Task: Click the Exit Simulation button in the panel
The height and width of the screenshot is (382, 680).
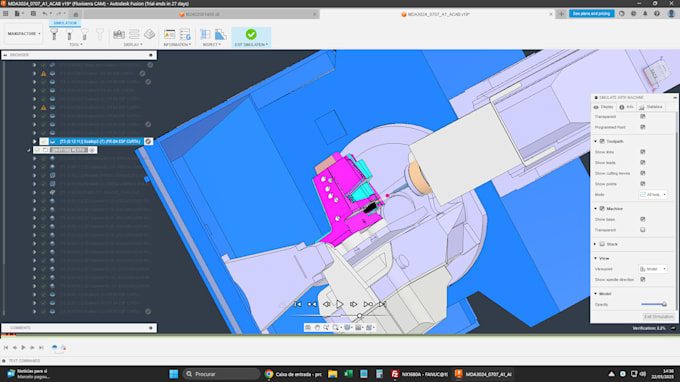Action: point(659,317)
